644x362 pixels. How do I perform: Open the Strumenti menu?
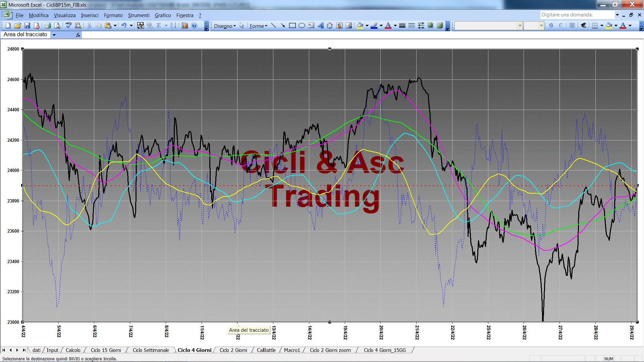tap(139, 15)
